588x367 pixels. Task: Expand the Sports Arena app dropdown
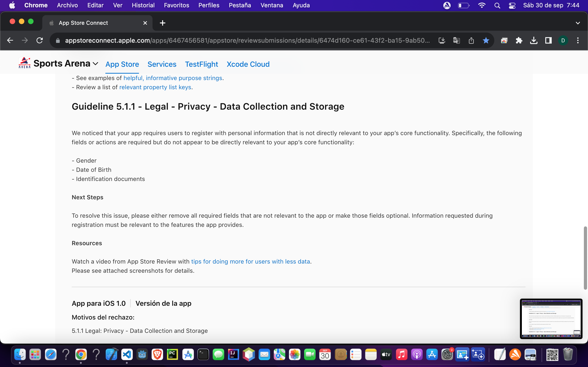(x=96, y=64)
